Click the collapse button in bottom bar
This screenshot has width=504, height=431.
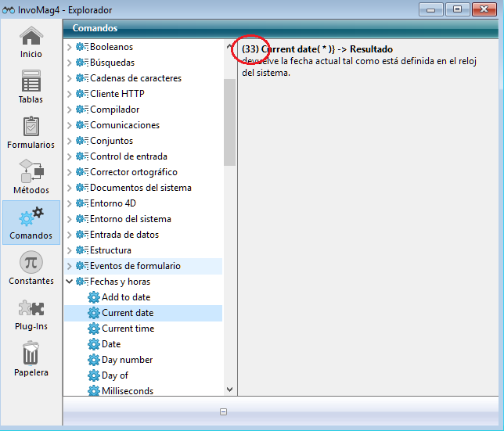click(223, 411)
